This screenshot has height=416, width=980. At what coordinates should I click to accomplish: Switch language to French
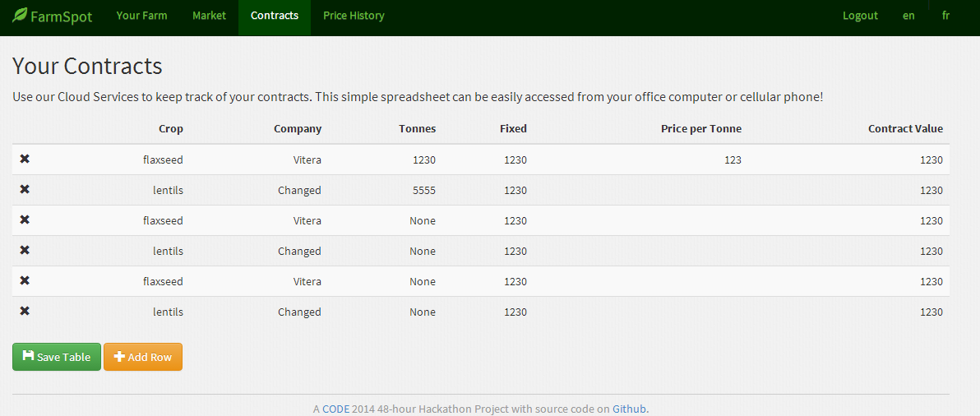945,16
